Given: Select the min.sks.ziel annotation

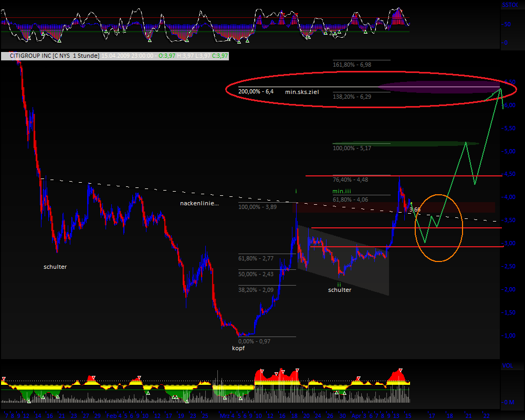Looking at the screenshot, I should [302, 92].
